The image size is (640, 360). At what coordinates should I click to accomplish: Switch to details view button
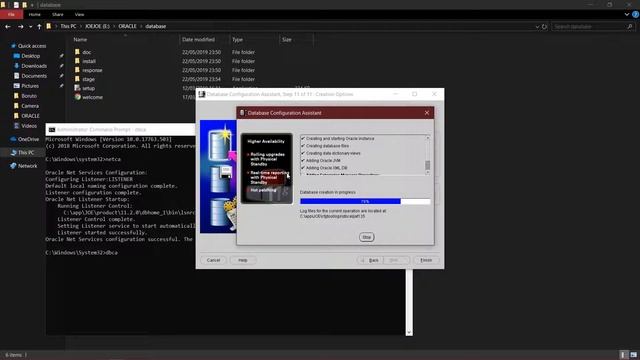[623, 355]
